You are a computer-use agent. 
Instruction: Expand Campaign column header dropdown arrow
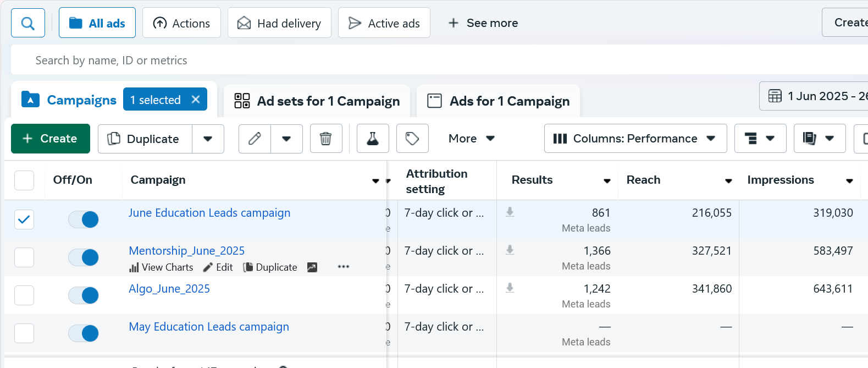point(375,181)
